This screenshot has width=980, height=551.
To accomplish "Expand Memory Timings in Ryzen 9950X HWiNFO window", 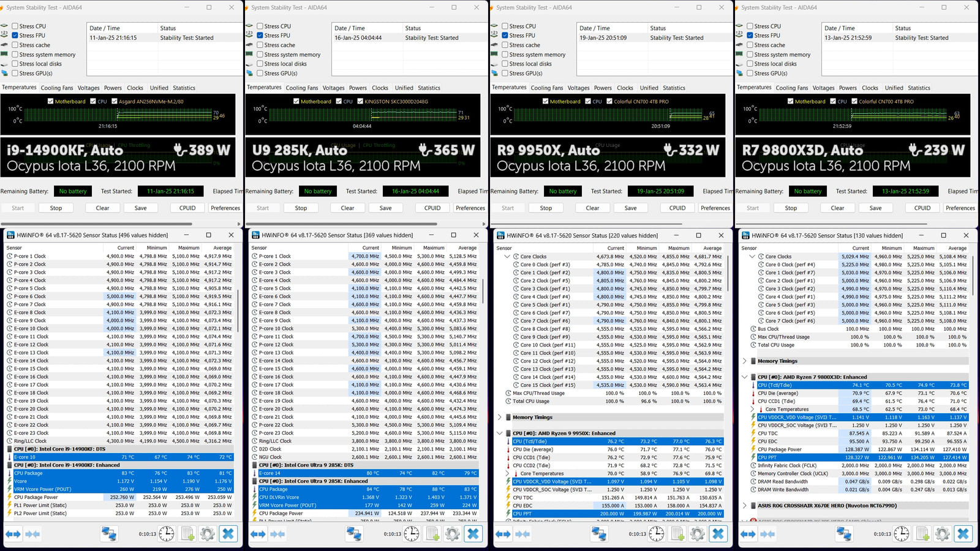I will tap(499, 418).
